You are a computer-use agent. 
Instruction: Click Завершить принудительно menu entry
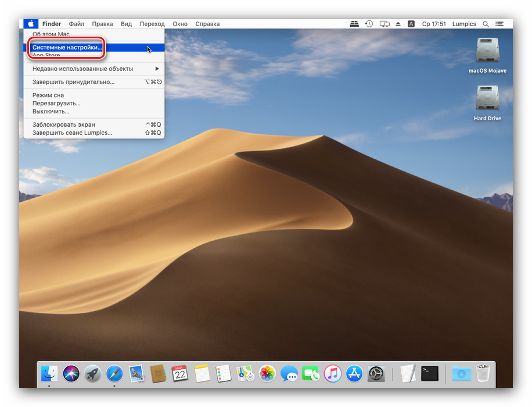73,82
